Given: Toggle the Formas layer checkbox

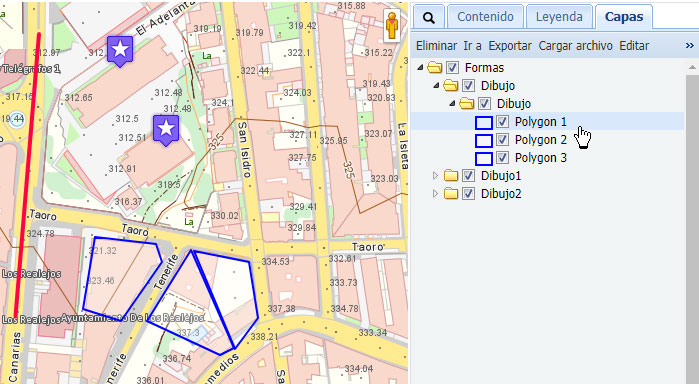Looking at the screenshot, I should click(452, 67).
